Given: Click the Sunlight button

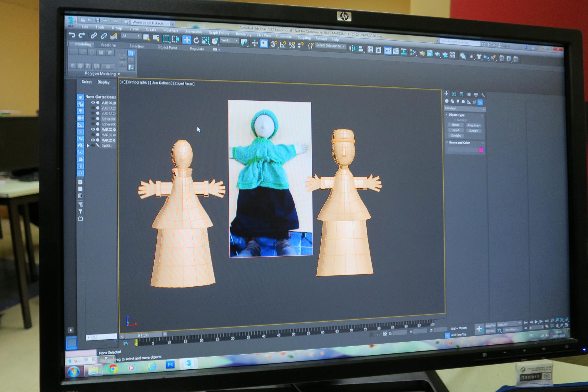Looking at the screenshot, I should click(x=473, y=131).
